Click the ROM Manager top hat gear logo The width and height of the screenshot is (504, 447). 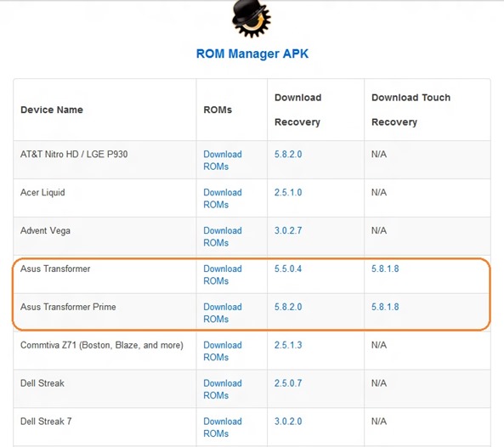click(252, 19)
